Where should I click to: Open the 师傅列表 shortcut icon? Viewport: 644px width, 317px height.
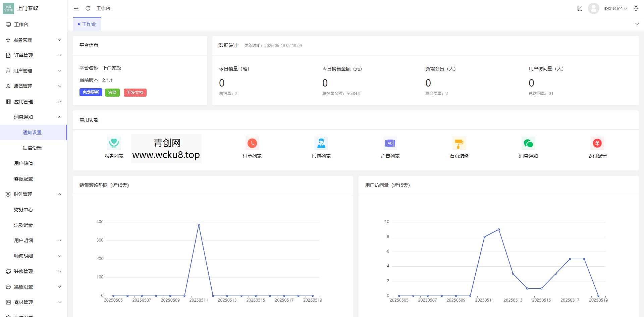coord(321,143)
